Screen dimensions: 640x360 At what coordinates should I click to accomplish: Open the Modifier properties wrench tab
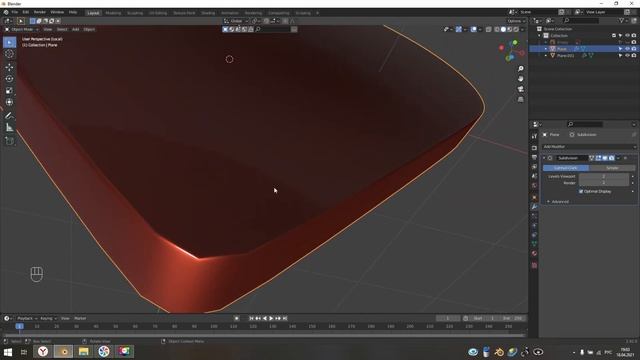pyautogui.click(x=534, y=207)
